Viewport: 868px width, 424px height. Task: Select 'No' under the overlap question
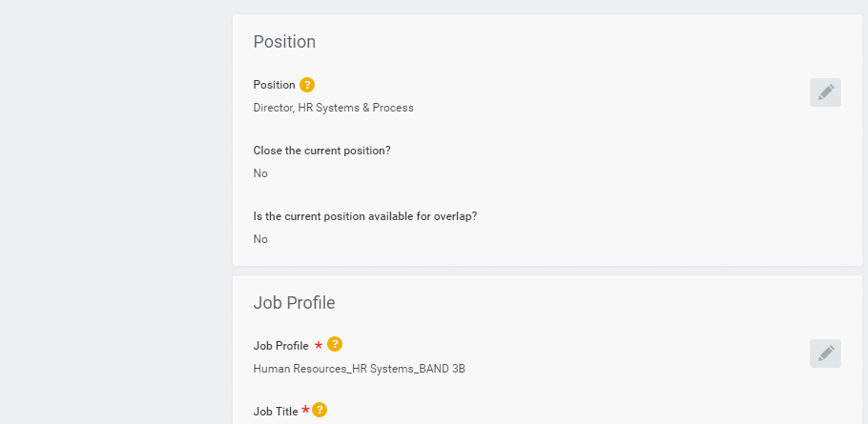coord(260,239)
